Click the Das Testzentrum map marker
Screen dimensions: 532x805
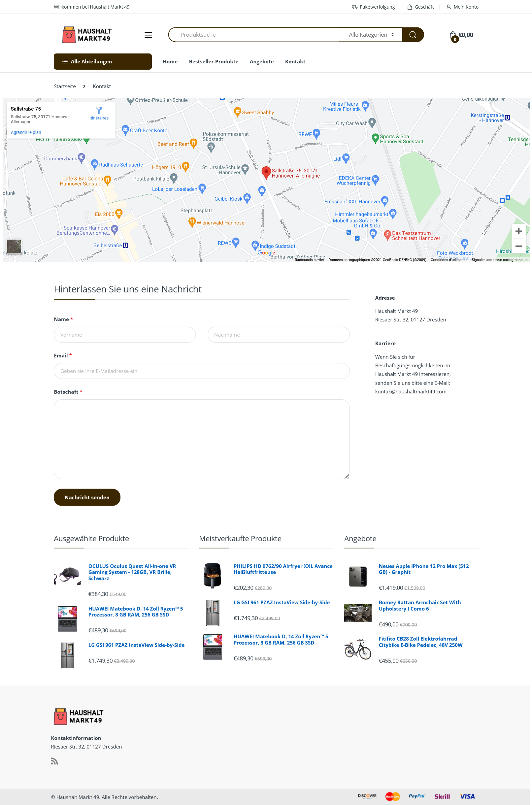[387, 235]
